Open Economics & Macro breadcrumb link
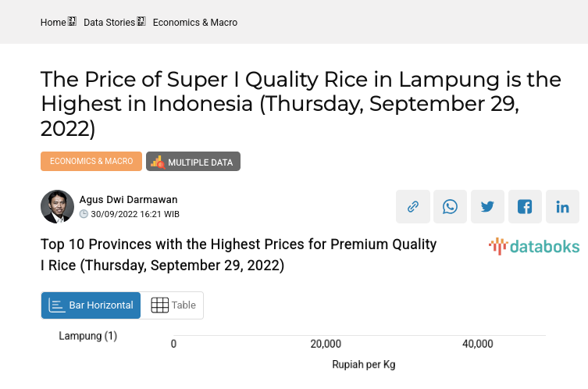This screenshot has height=389, width=588. 195,23
